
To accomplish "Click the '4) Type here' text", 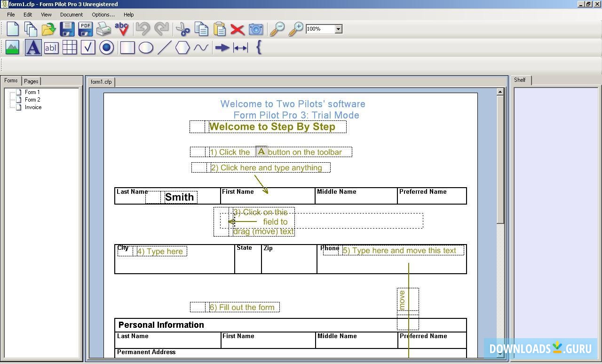I will (160, 252).
